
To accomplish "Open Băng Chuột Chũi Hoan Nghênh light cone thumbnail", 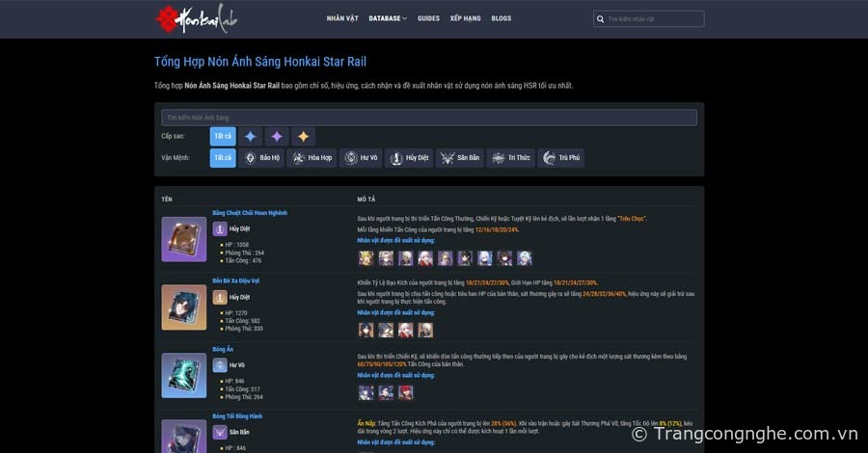I will (183, 239).
